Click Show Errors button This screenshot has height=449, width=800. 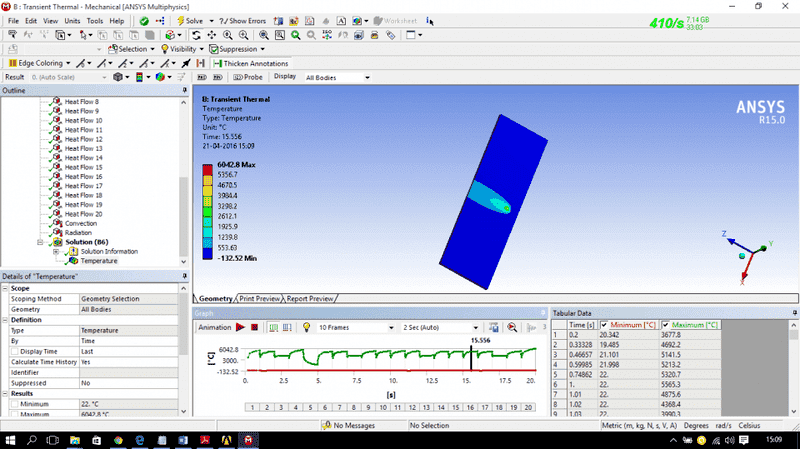tap(243, 20)
